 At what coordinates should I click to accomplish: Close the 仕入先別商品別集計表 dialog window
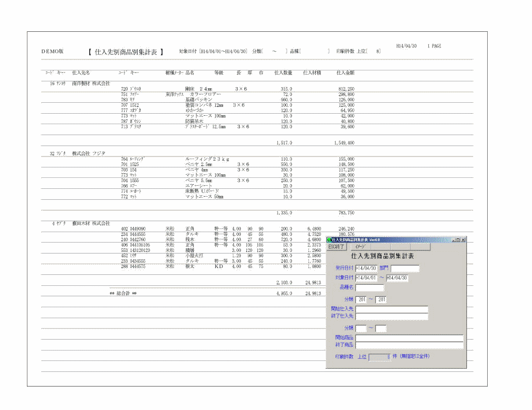click(463, 240)
